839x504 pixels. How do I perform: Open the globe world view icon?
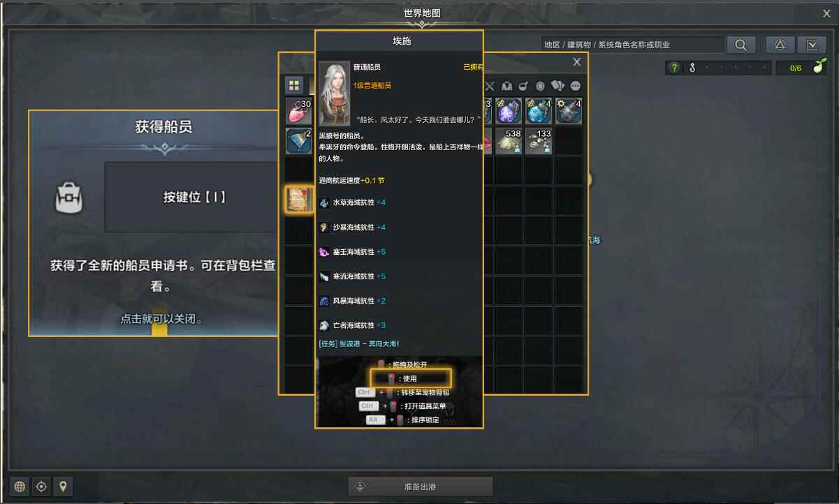click(20, 487)
